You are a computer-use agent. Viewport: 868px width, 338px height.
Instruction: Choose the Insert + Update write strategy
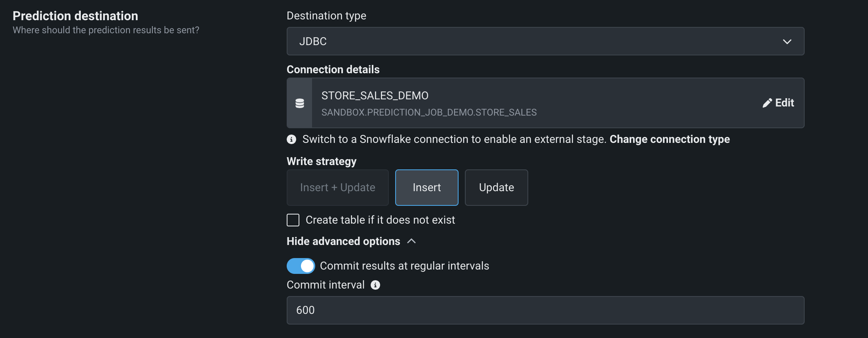tap(337, 188)
